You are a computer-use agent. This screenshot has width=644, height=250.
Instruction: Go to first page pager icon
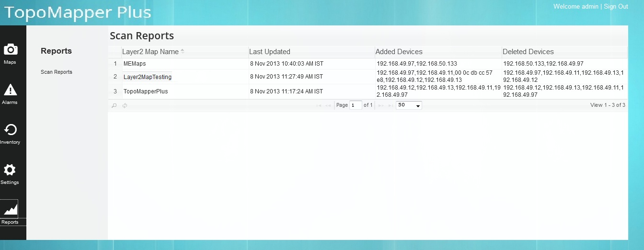click(x=319, y=105)
